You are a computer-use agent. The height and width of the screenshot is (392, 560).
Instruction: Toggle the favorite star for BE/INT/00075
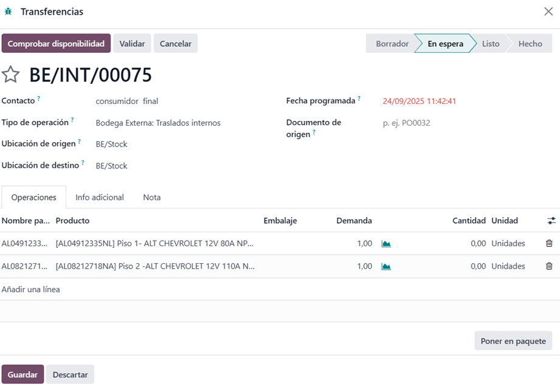(10, 75)
